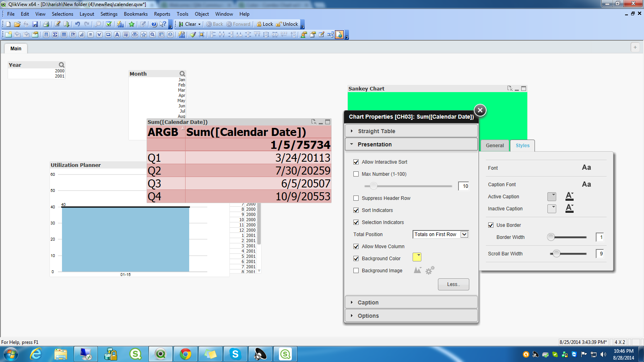This screenshot has width=644, height=362.
Task: Open the Help question mark icon
Action: (x=154, y=24)
